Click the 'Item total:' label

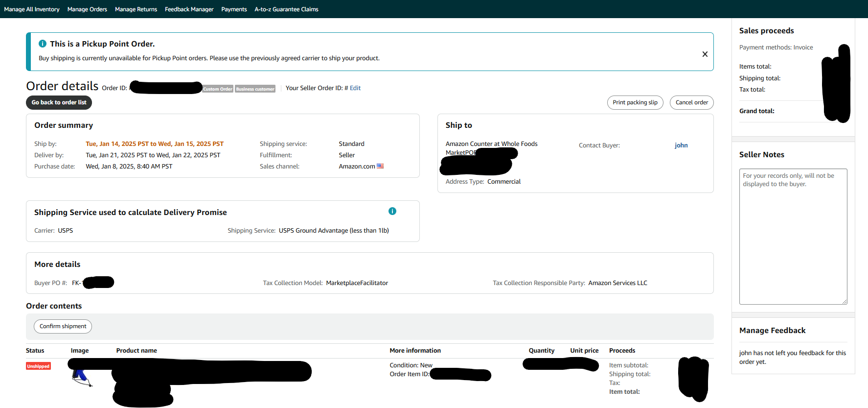pos(624,392)
